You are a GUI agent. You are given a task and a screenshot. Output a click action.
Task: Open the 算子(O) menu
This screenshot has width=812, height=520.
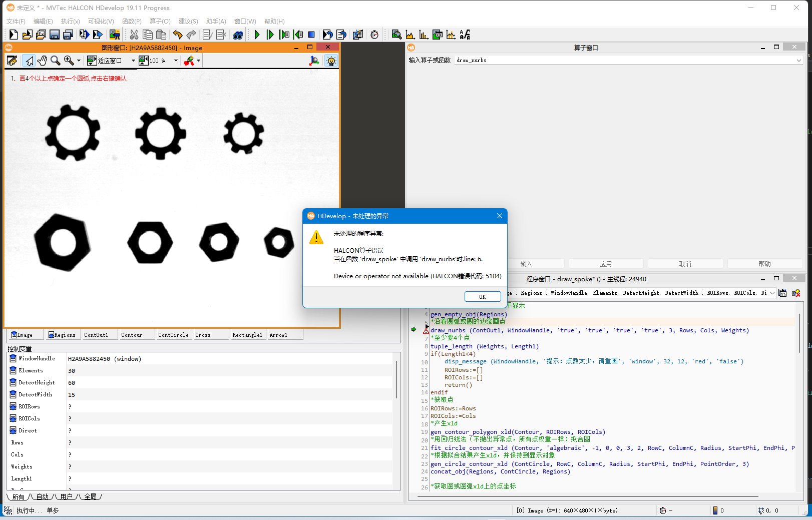160,21
